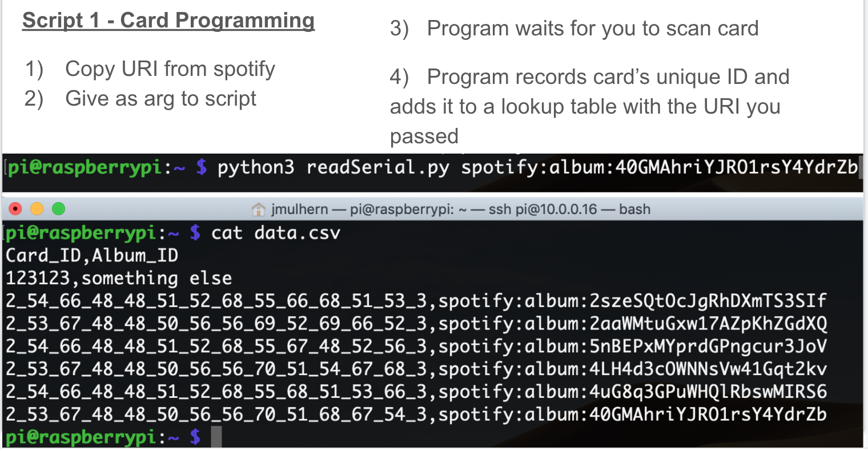This screenshot has height=451, width=868.
Task: Click the last csv row ending in 40GMAhriYJRO1rsY4YdrZb
Action: pos(416,414)
